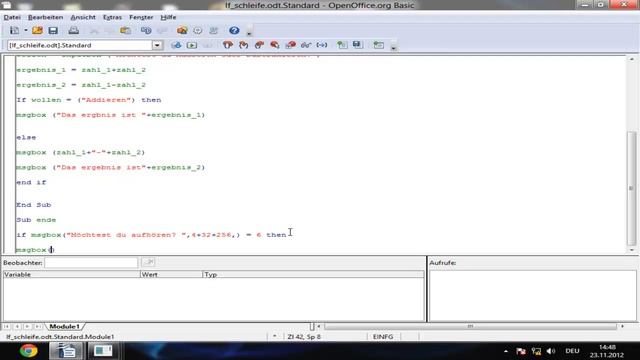Click the Step Out icon
The width and height of the screenshot is (640, 360).
click(259, 45)
